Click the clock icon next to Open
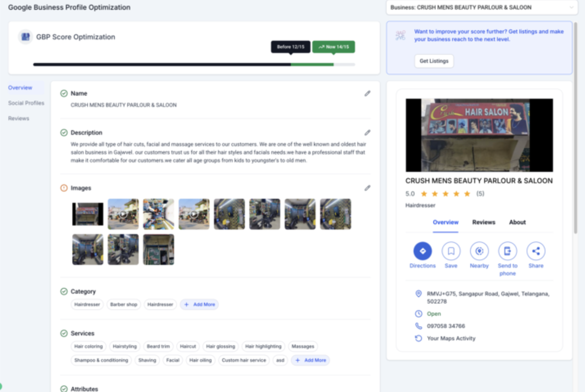Screen dimensions: 585x392 pos(418,314)
